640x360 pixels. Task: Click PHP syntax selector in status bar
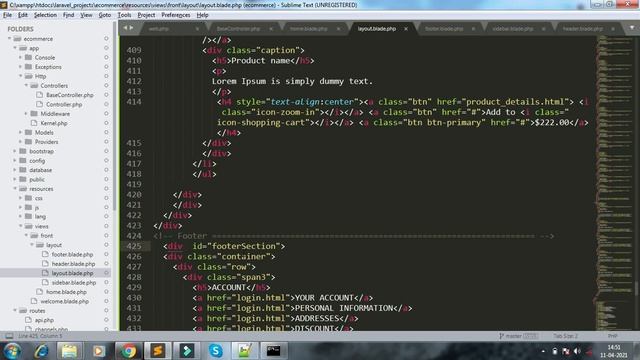pyautogui.click(x=612, y=336)
